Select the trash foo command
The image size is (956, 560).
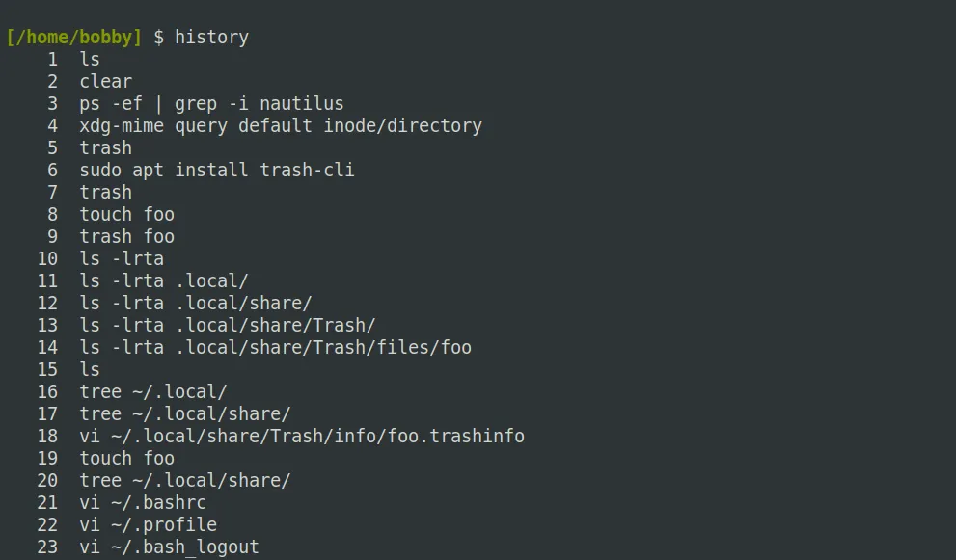[126, 237]
